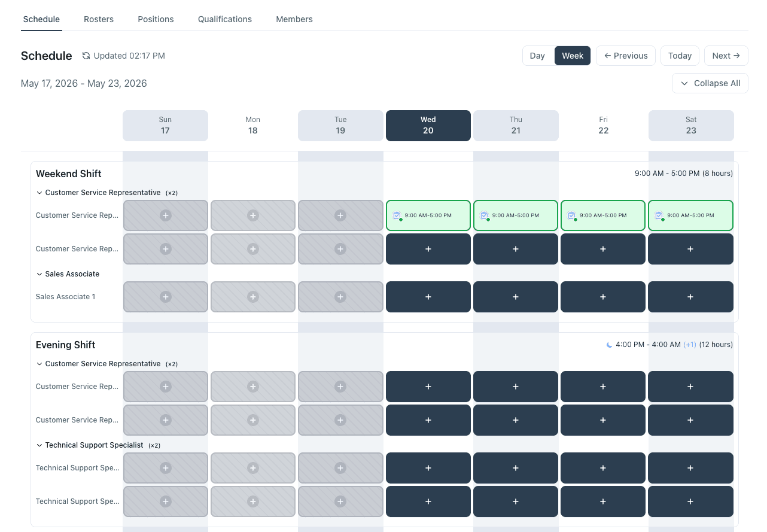Add Wednesday shift in first Technical Support Specialist row
Viewport: 767px width, 532px height.
pos(428,468)
